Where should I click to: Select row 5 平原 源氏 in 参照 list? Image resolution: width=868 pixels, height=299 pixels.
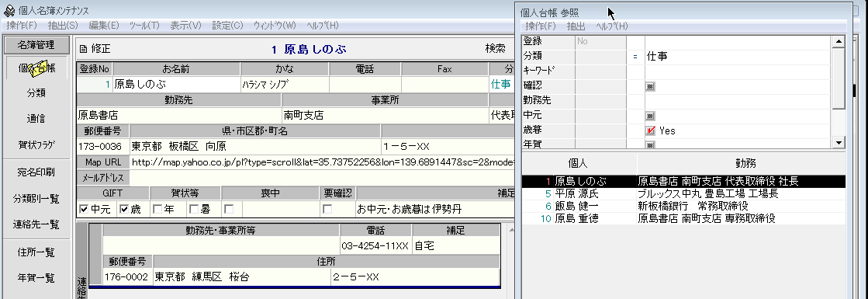pyautogui.click(x=684, y=193)
